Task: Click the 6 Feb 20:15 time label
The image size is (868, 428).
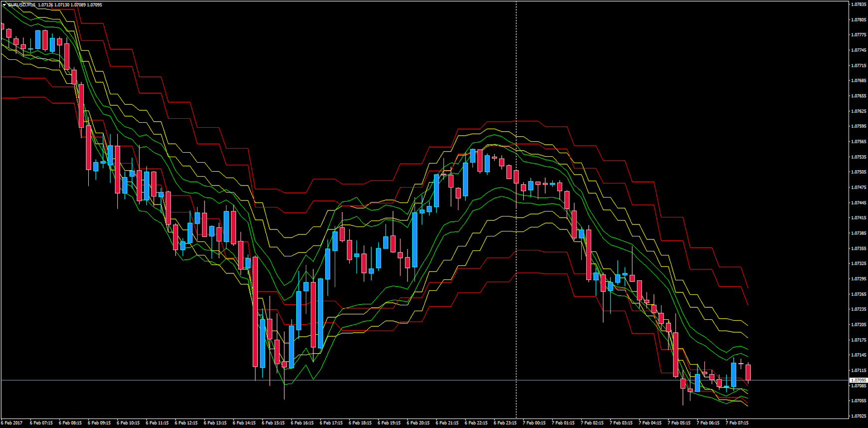Action: click(x=418, y=423)
